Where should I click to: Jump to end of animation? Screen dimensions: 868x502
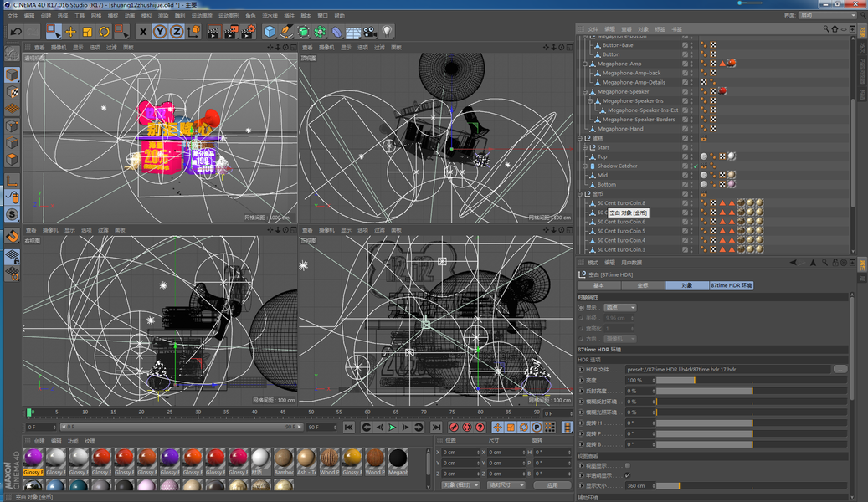point(436,428)
